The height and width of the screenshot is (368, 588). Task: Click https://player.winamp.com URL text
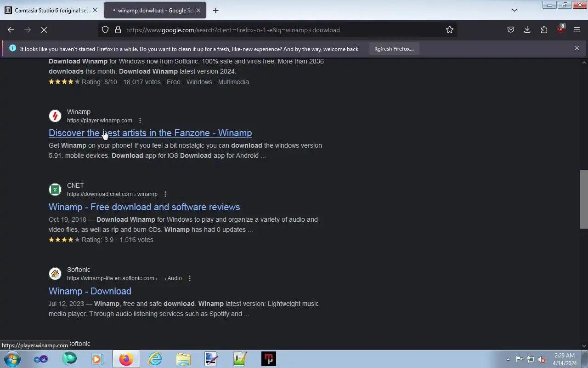tap(100, 121)
